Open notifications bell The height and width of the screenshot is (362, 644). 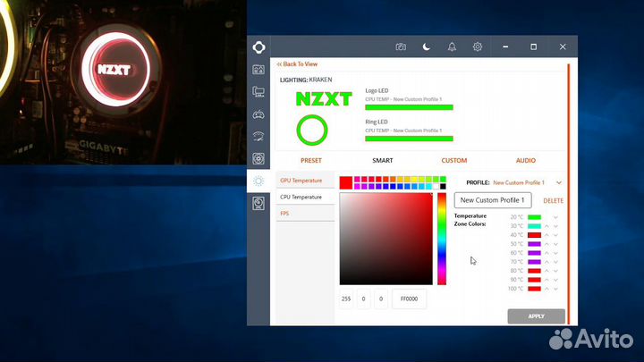click(452, 46)
